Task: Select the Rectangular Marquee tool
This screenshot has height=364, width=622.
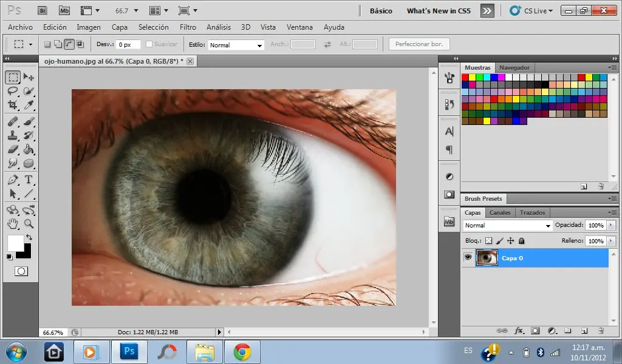Action: 15,77
